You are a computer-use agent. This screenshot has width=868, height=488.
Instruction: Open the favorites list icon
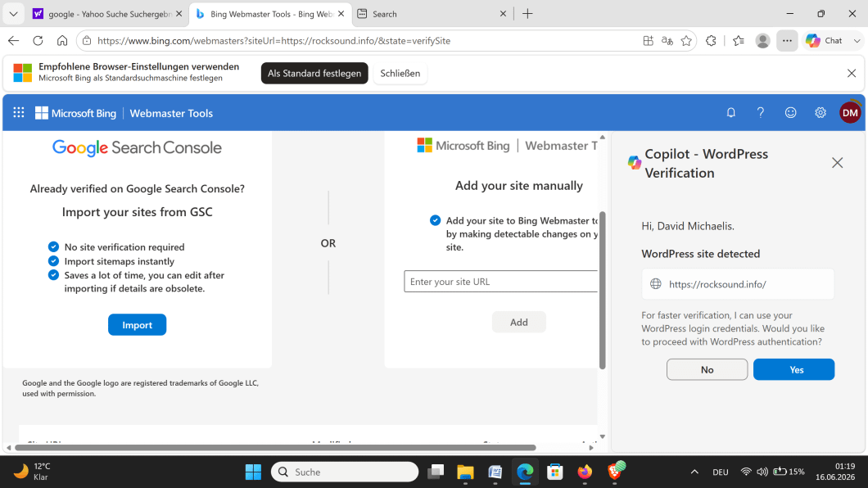739,40
